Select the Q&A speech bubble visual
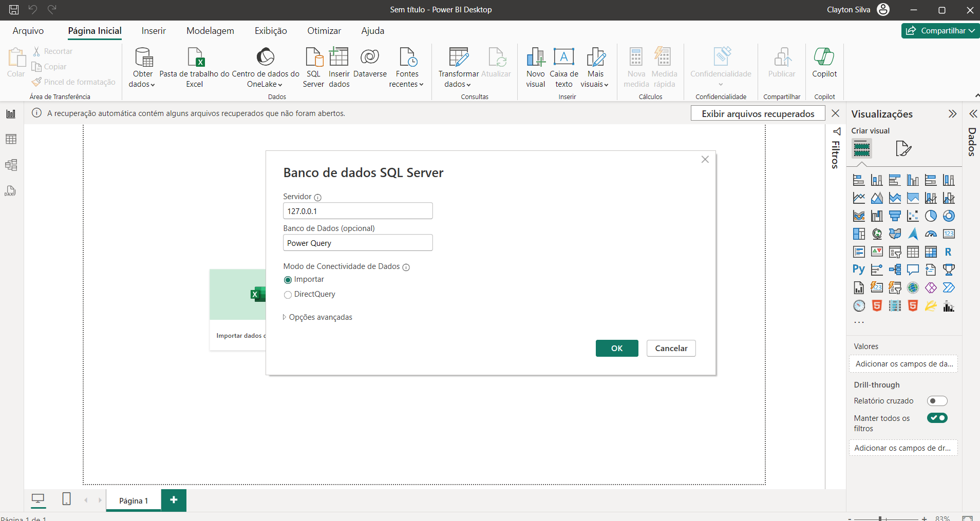 pyautogui.click(x=913, y=270)
